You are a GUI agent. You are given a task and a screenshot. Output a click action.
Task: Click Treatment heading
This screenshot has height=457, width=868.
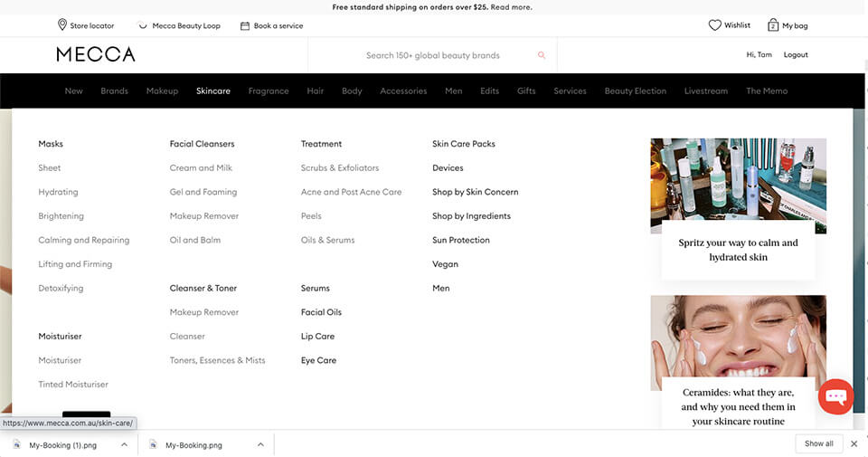[x=321, y=144]
